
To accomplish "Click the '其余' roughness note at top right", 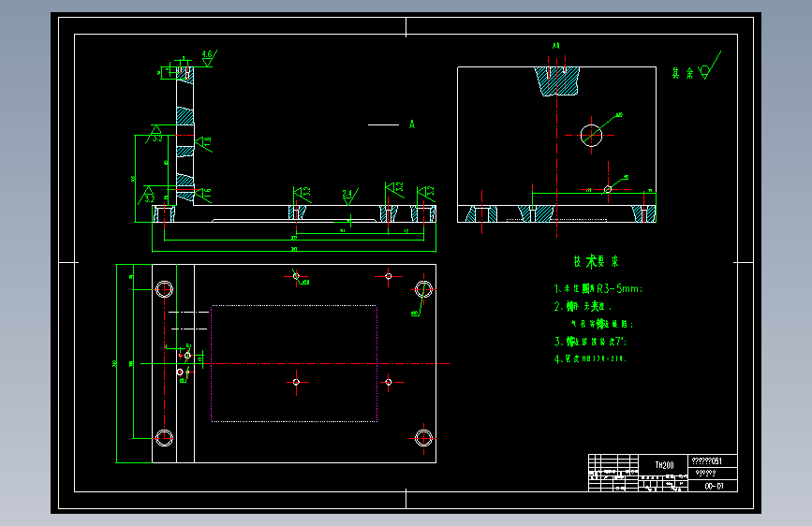I will pyautogui.click(x=696, y=66).
